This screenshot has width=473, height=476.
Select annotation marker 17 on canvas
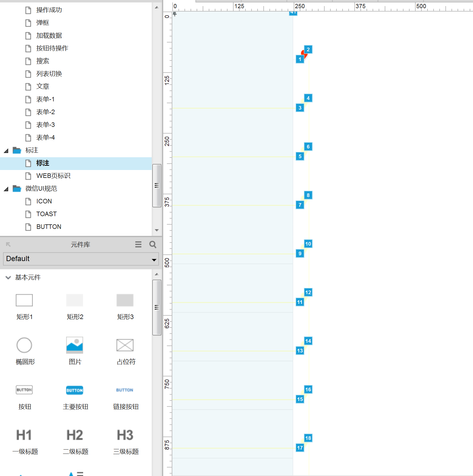tap(300, 448)
